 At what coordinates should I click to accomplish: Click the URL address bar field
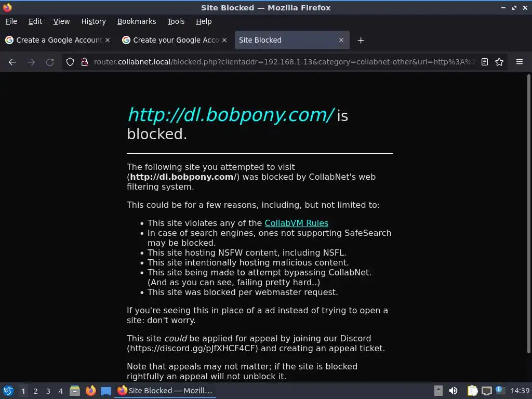284,62
